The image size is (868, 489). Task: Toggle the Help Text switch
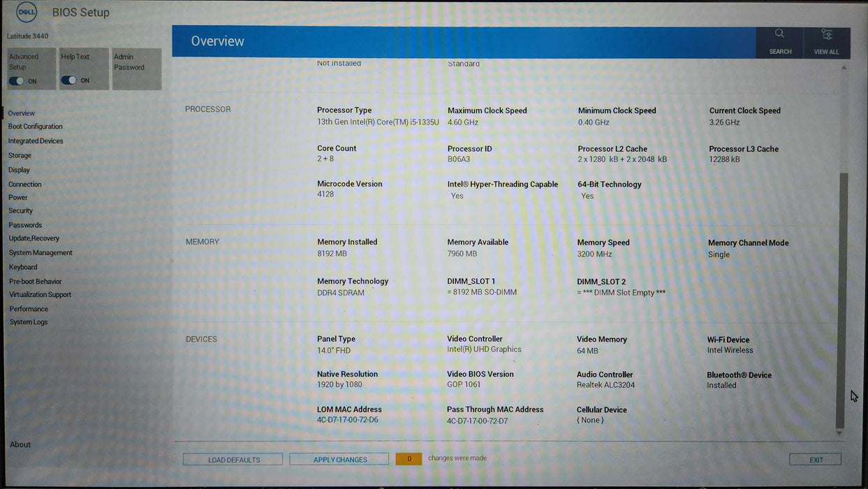point(68,80)
